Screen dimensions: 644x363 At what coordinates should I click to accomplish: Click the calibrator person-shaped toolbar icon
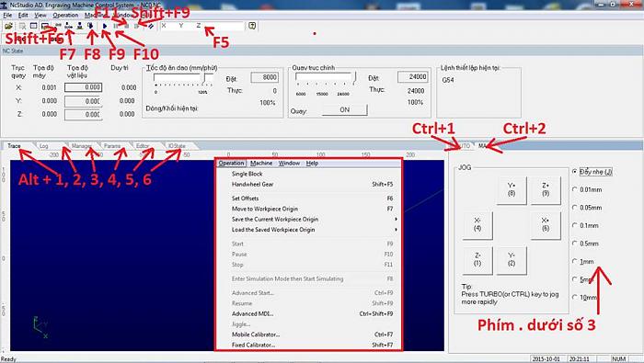(80, 26)
